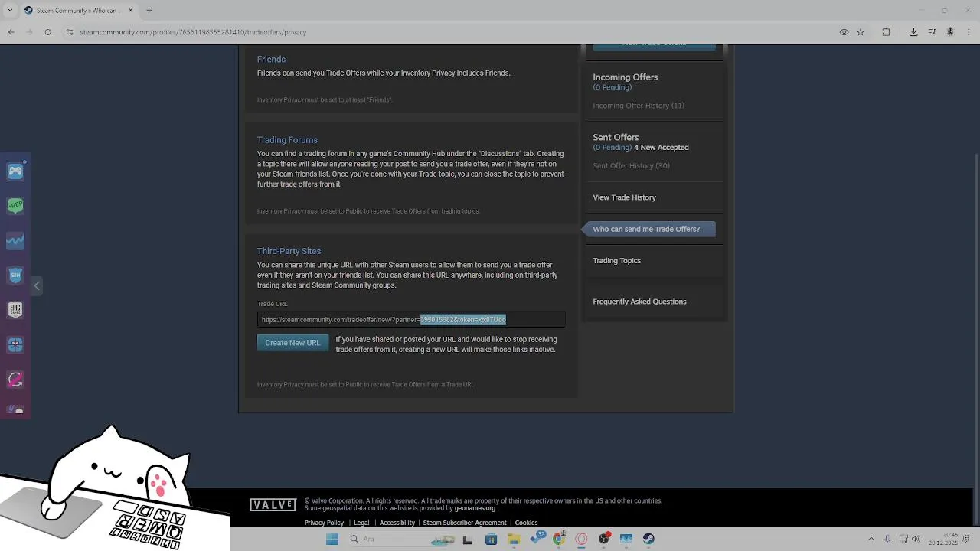Open Frequently Asked Questions
Screen dimensions: 980x551
(x=639, y=302)
